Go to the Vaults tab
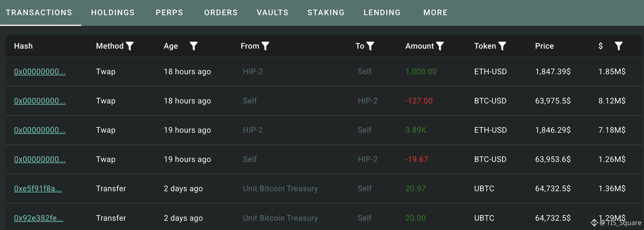 tap(273, 13)
